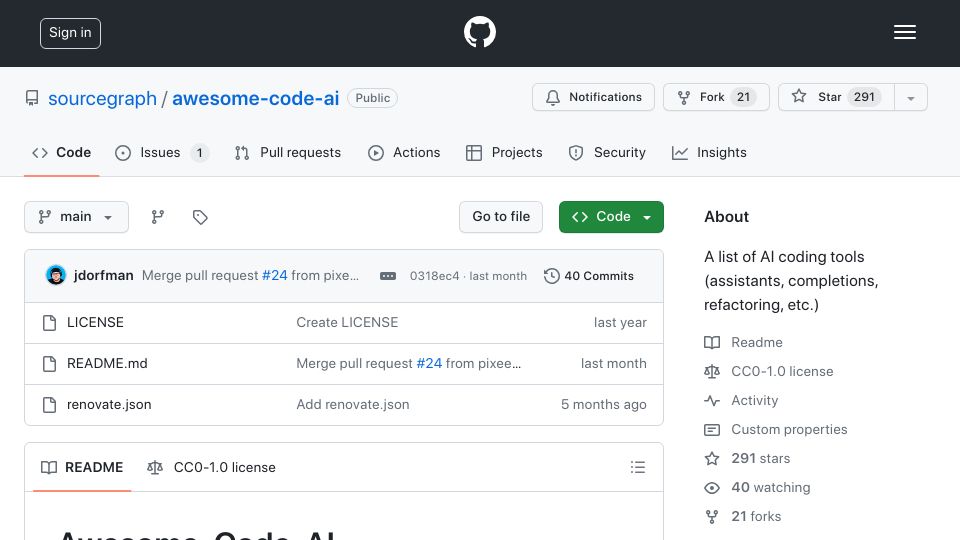
Task: Switch to the Issues tab
Action: pyautogui.click(x=162, y=152)
